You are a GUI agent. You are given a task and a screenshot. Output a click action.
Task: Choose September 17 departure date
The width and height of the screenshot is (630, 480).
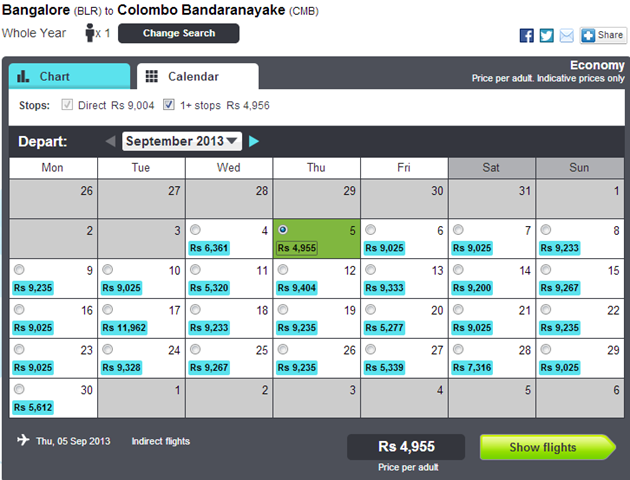point(107,309)
